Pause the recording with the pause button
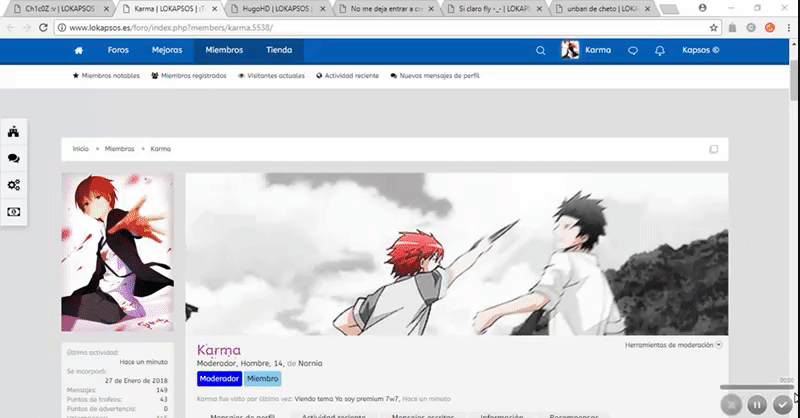The height and width of the screenshot is (418, 800). pos(757,404)
